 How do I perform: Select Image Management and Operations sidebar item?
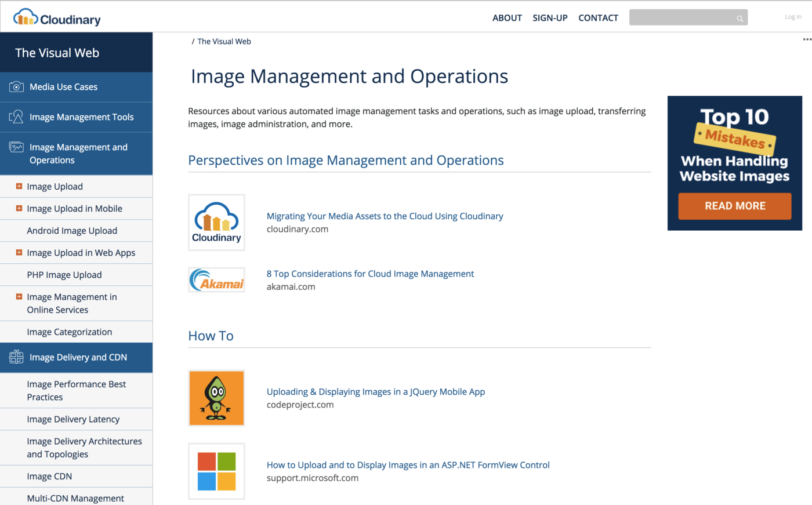(76, 154)
